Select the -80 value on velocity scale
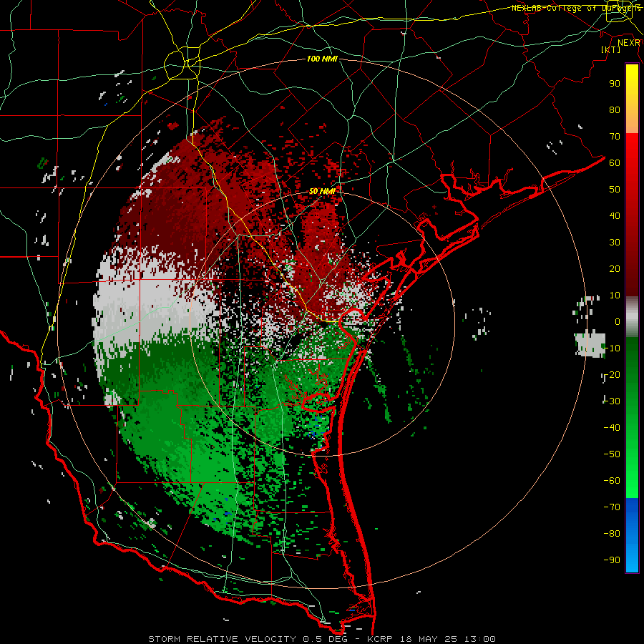The height and width of the screenshot is (644, 644). pyautogui.click(x=612, y=534)
